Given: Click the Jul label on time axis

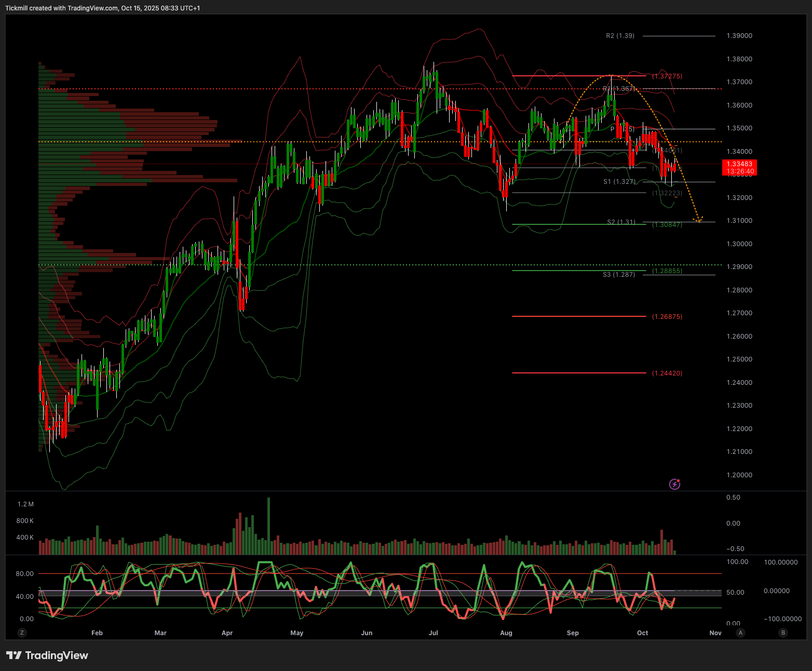Looking at the screenshot, I should tap(434, 633).
